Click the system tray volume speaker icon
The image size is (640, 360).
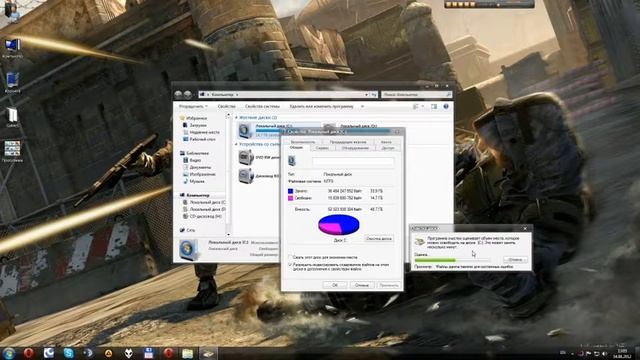click(604, 353)
